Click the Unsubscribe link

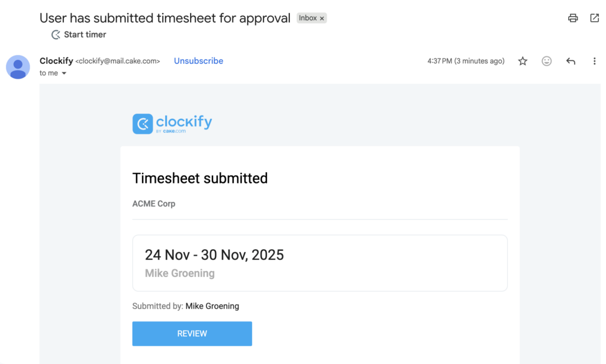(198, 61)
